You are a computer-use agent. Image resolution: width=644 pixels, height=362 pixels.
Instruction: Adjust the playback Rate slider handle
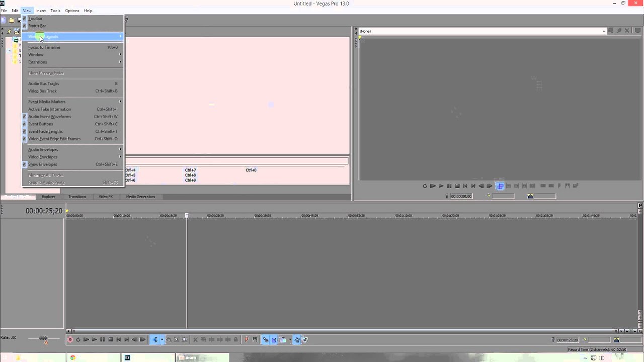[43, 338]
